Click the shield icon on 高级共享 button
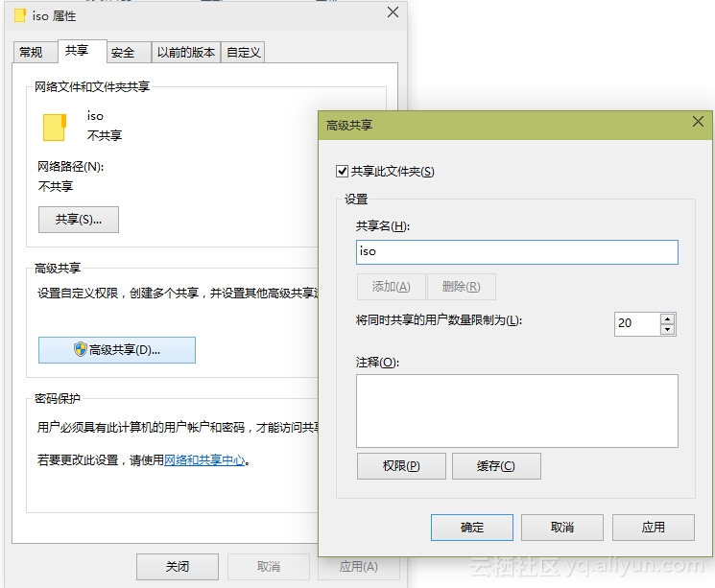This screenshot has height=588, width=715. 81,349
